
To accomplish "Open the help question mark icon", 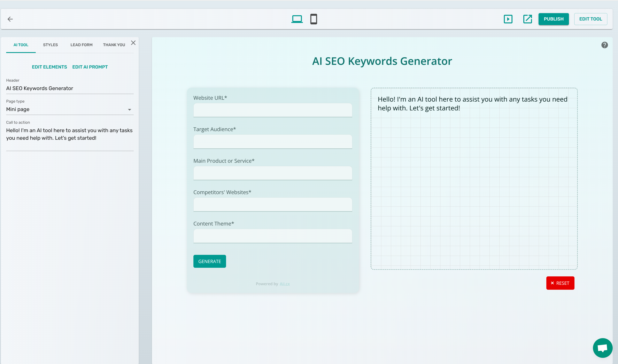I will (x=604, y=45).
